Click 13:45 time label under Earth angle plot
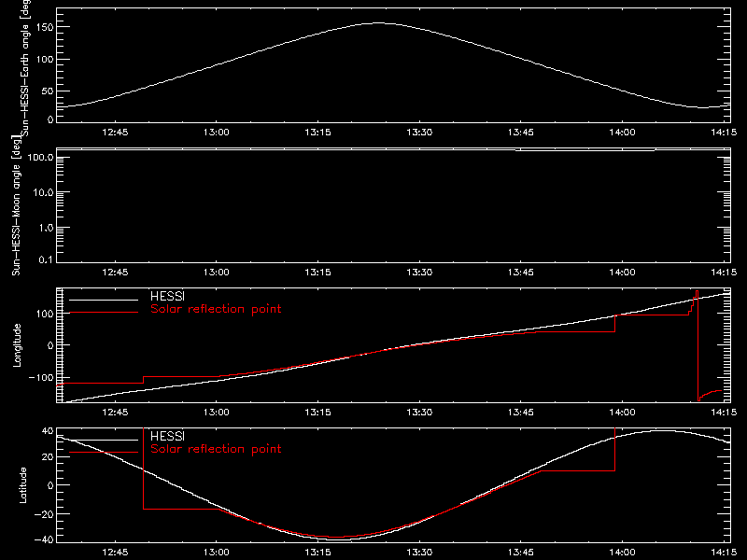 pyautogui.click(x=521, y=133)
